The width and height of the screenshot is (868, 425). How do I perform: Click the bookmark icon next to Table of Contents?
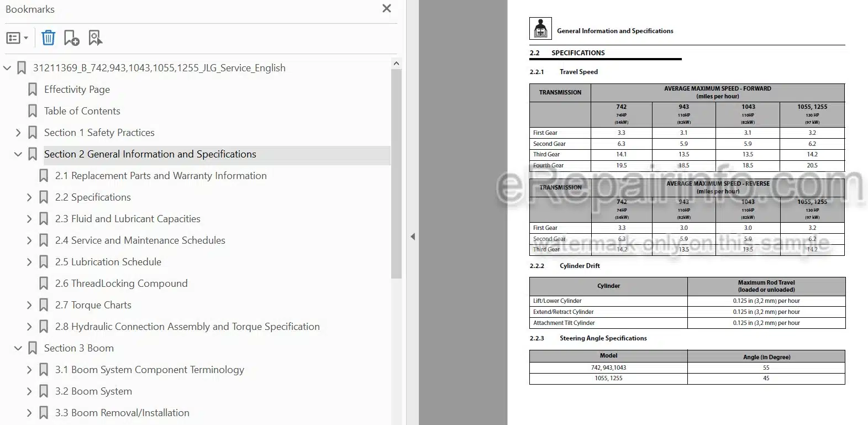click(x=33, y=111)
